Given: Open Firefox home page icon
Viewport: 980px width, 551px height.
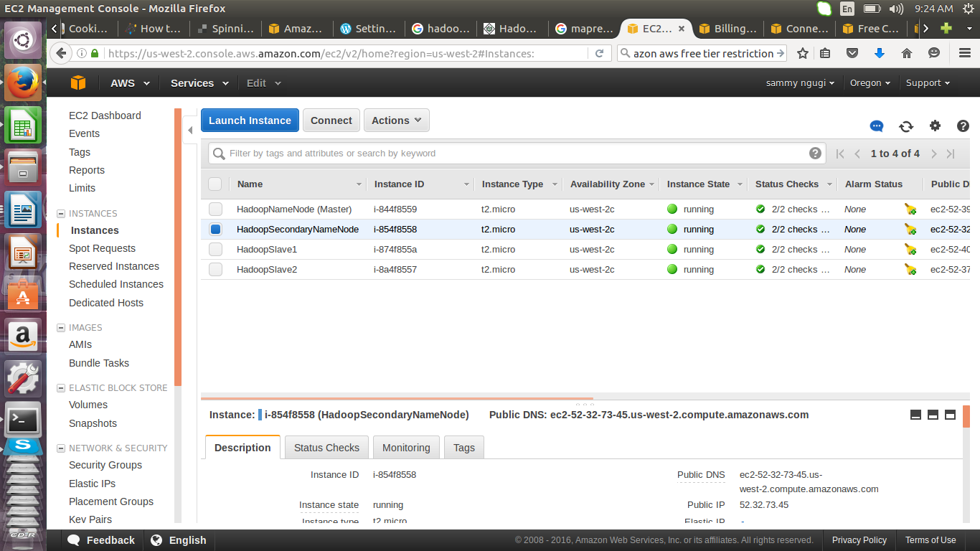Looking at the screenshot, I should click(907, 53).
